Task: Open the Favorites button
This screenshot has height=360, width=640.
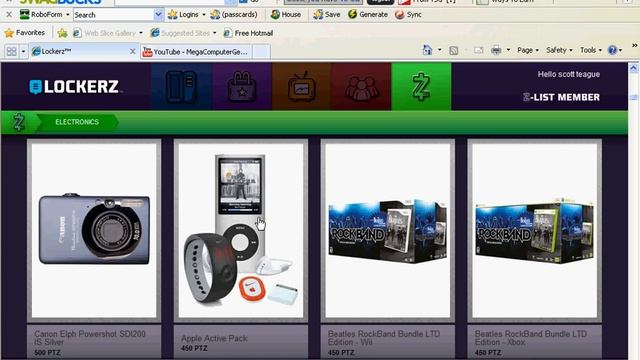Action: click(x=24, y=33)
